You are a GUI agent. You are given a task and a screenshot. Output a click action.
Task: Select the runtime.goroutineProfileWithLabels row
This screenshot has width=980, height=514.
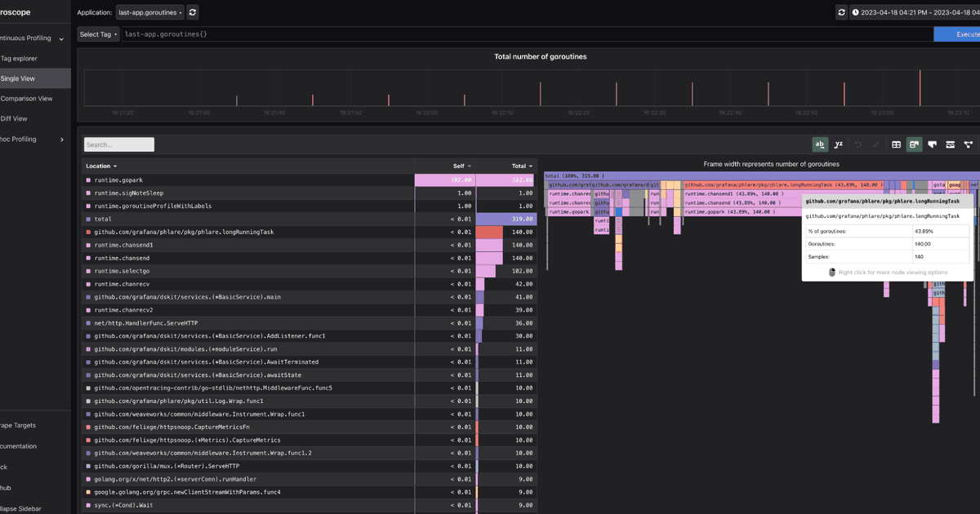[310, 206]
